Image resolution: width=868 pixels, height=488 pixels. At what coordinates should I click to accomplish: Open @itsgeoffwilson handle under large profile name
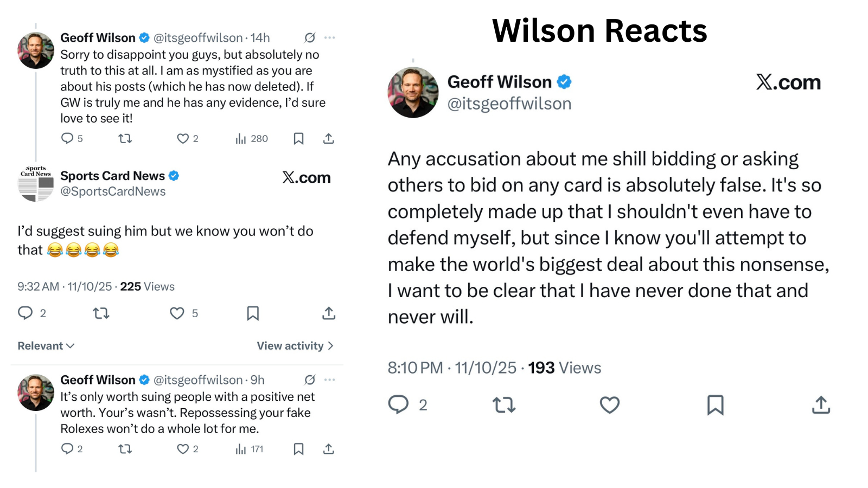pos(509,104)
